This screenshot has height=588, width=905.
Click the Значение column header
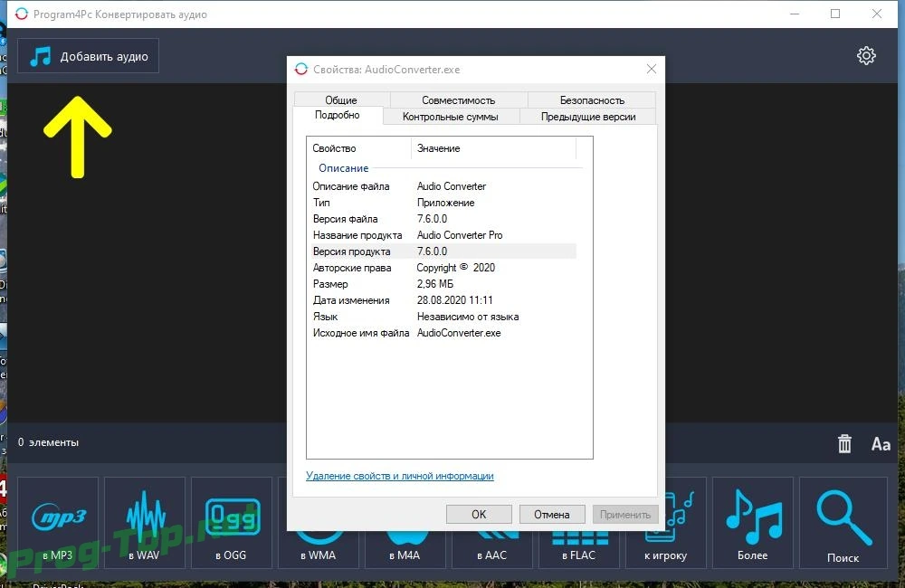point(494,148)
